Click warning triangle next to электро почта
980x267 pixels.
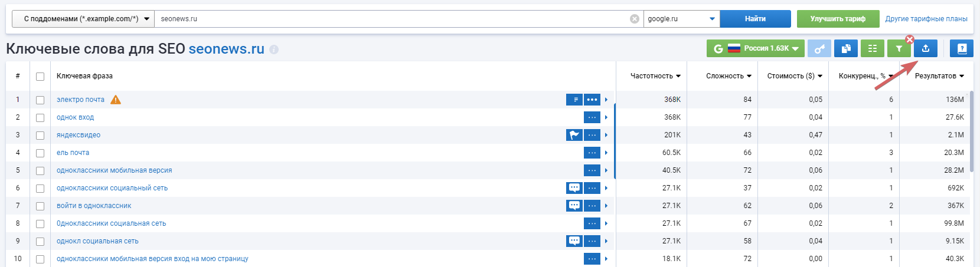[x=116, y=99]
